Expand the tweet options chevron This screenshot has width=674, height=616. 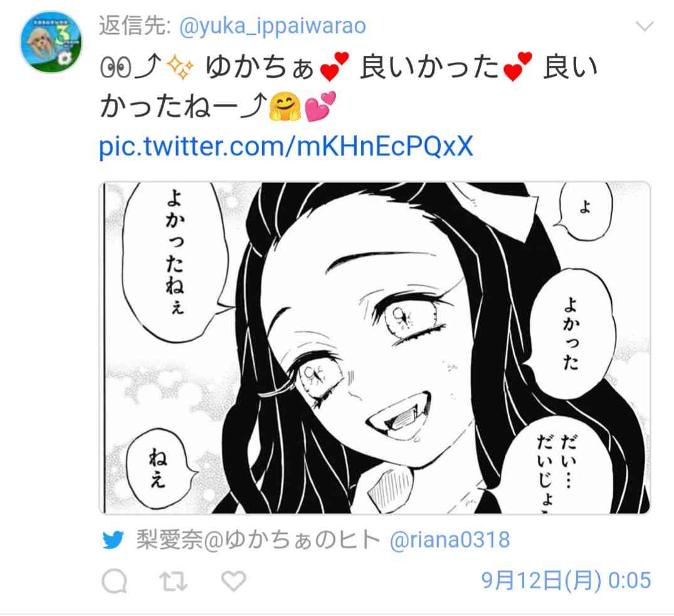[x=645, y=27]
